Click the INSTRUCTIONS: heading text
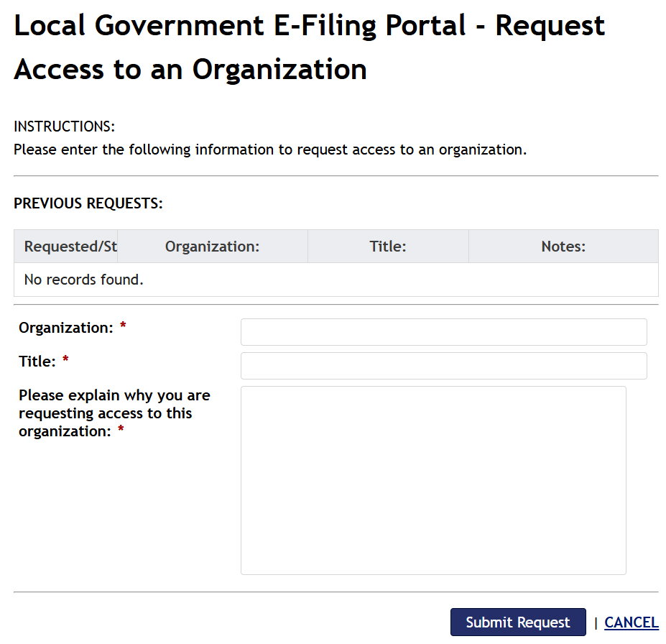The width and height of the screenshot is (666, 644). [65, 126]
